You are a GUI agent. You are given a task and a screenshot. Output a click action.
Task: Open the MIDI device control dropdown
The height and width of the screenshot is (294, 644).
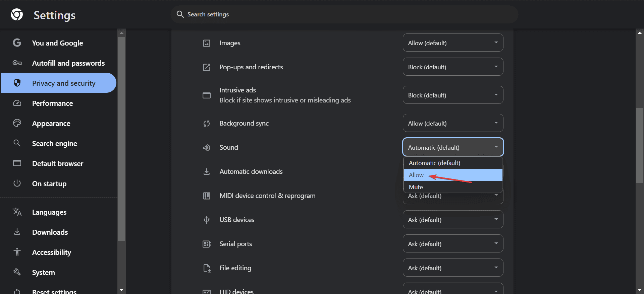tap(453, 198)
